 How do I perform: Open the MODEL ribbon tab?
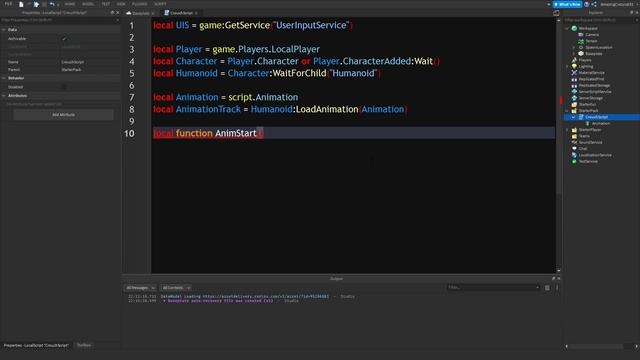(x=88, y=4)
